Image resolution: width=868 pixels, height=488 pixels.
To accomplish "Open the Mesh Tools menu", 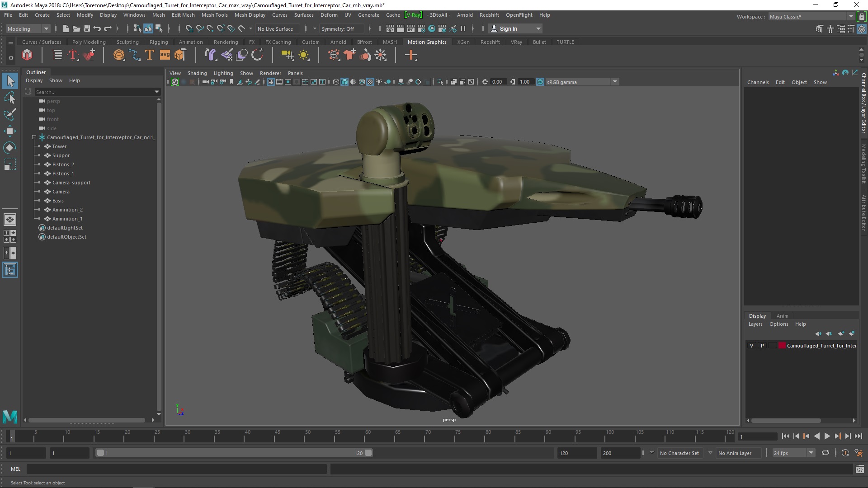I will [214, 15].
